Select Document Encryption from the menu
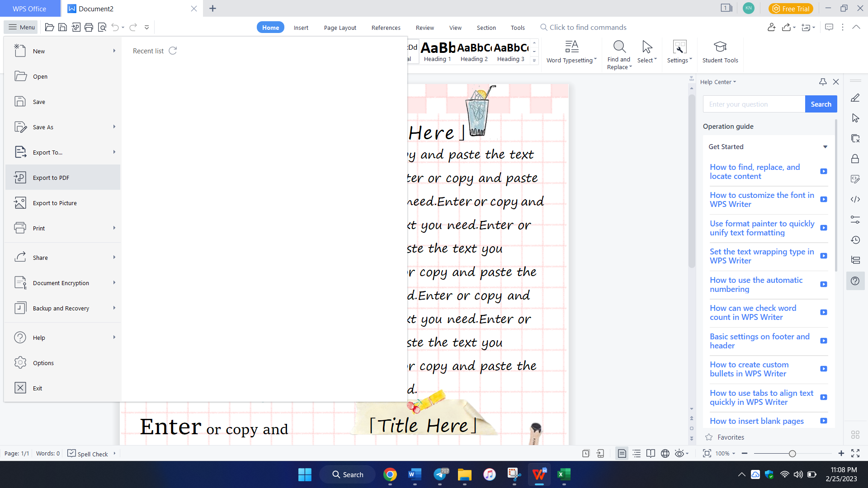 (x=61, y=282)
